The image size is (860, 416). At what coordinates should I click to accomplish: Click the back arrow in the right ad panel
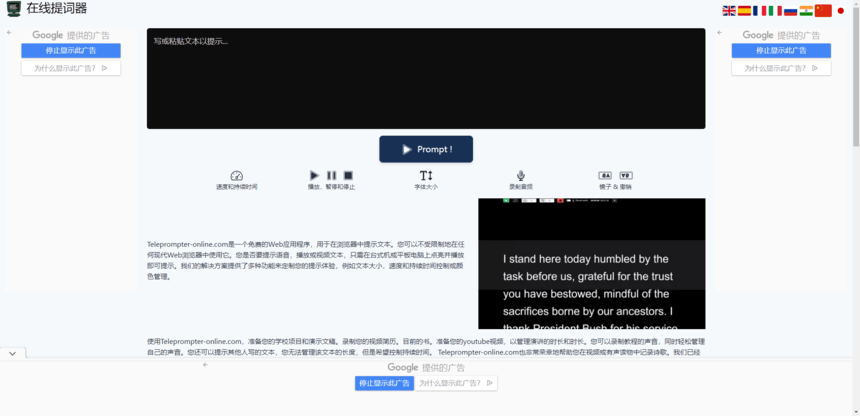[x=719, y=32]
